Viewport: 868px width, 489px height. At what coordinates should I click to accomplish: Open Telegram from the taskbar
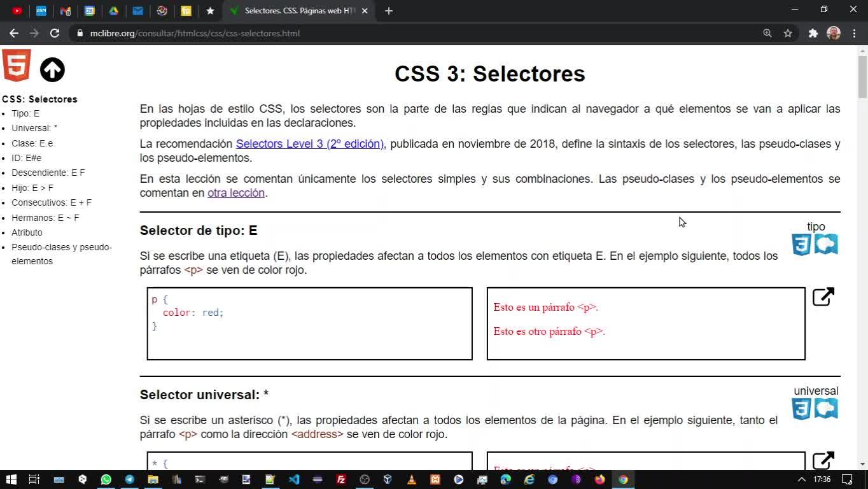click(129, 479)
